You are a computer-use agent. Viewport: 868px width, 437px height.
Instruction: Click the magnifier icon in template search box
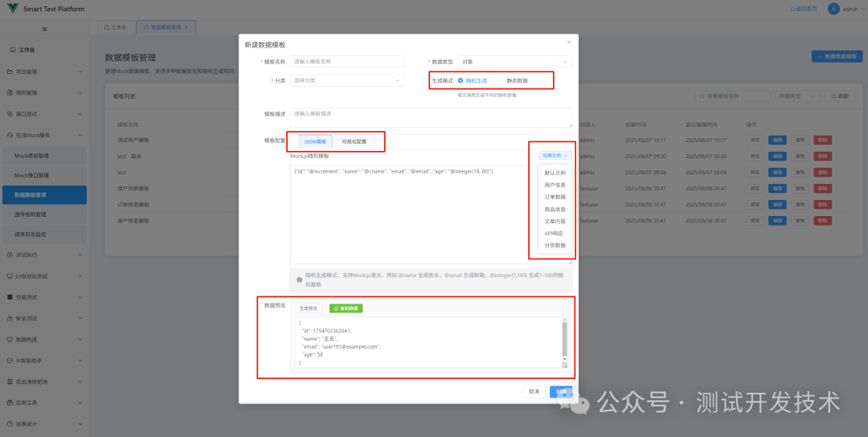coord(702,96)
